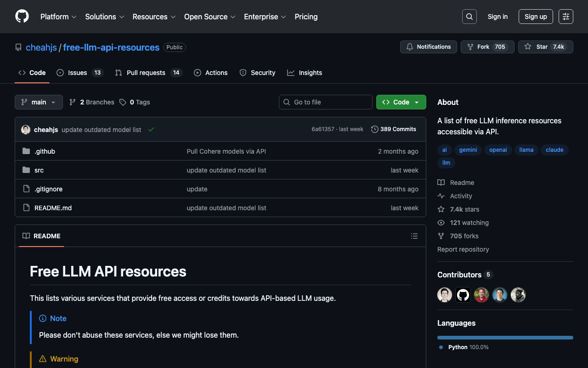Open the GitHub contributor avatar

click(463, 295)
